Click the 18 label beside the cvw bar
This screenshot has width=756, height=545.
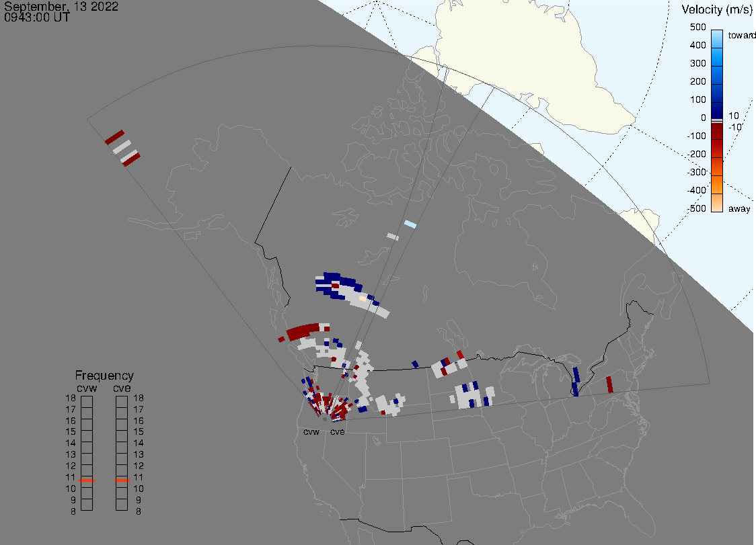[71, 398]
